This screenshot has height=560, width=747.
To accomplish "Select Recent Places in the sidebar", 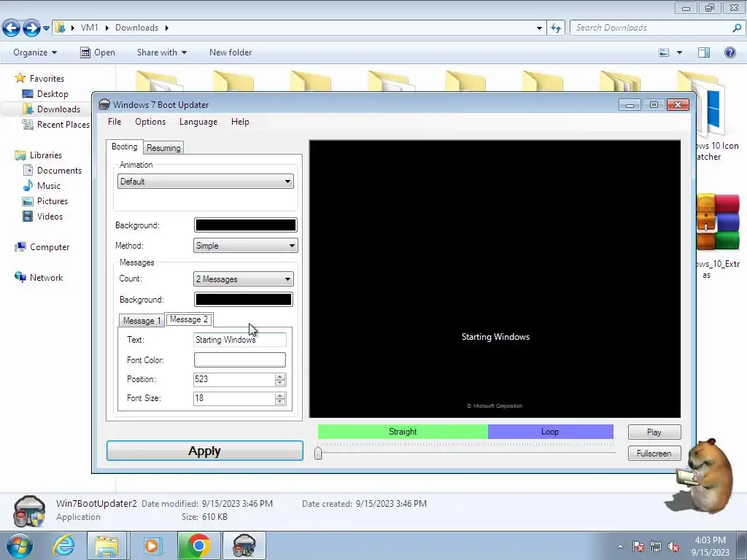I will tap(63, 124).
